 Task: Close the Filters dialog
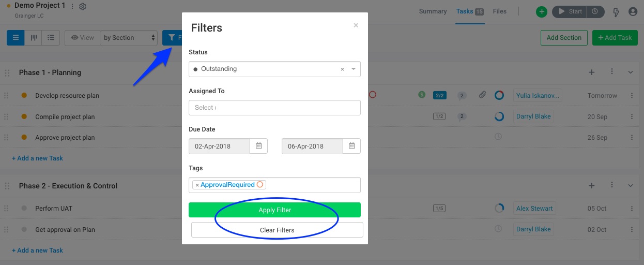point(356,25)
